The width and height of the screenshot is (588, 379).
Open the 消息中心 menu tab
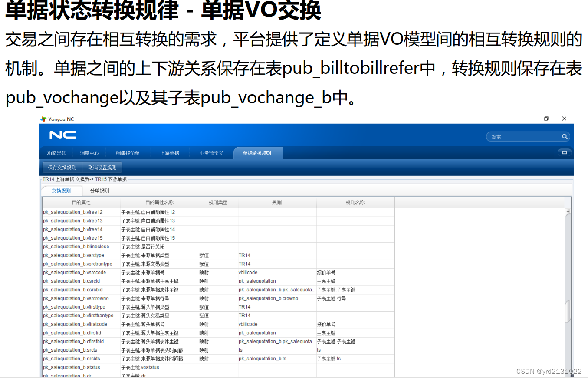click(x=89, y=152)
